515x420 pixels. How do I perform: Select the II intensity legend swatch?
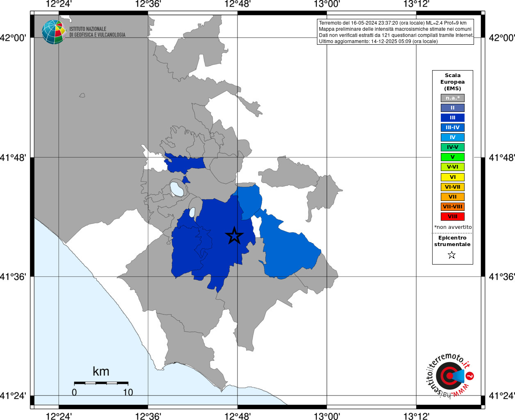[453, 108]
